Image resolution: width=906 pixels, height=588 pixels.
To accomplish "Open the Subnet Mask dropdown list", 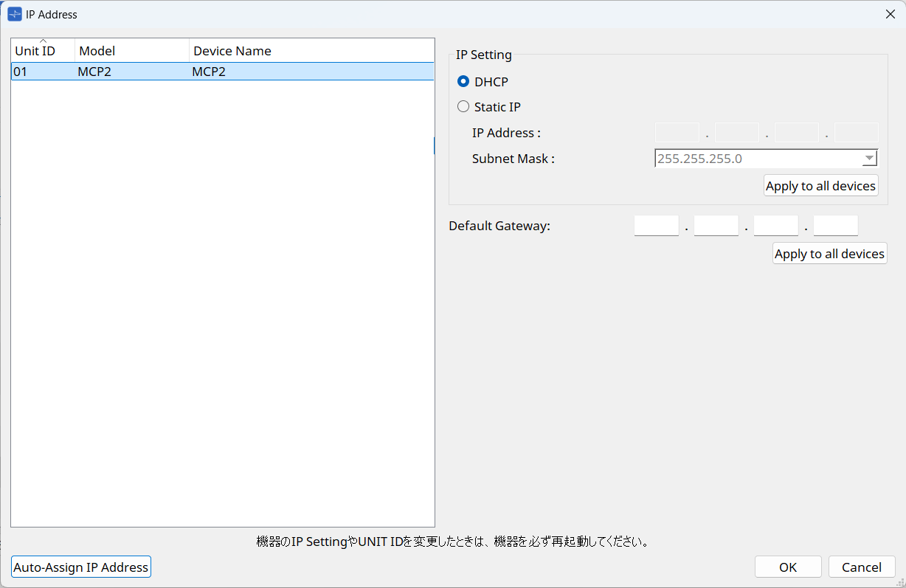I will (x=869, y=158).
